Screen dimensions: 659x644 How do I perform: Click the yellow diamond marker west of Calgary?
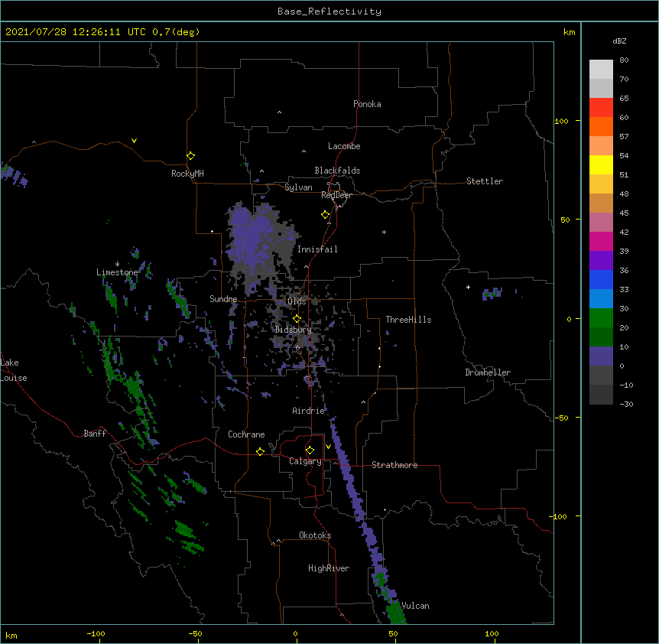(260, 451)
